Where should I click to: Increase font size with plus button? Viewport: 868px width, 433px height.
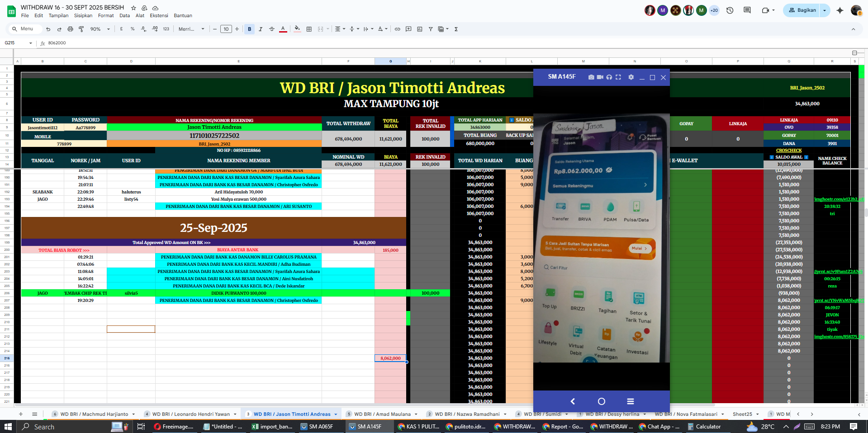tap(237, 29)
